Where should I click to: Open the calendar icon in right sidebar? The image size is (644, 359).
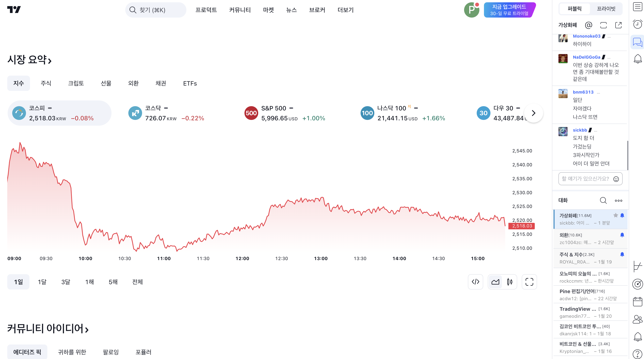[x=637, y=302]
